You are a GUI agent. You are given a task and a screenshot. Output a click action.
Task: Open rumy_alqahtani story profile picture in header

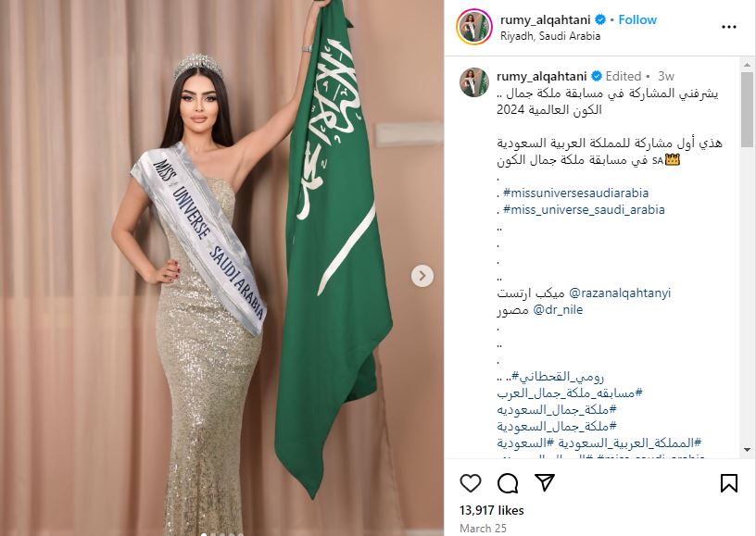[474, 27]
